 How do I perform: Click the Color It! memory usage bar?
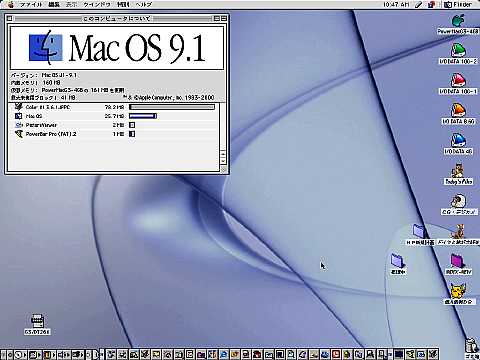point(172,107)
